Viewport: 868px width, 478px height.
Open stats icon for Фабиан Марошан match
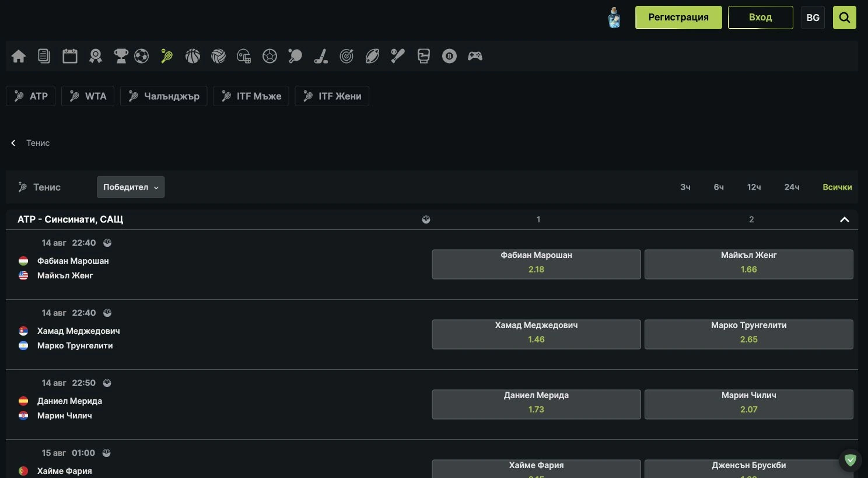click(x=107, y=243)
